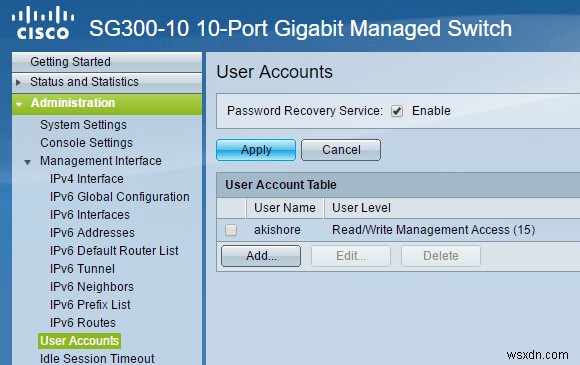Click the User Account Table title
Viewport: 580px width, 365px height.
[x=281, y=185]
